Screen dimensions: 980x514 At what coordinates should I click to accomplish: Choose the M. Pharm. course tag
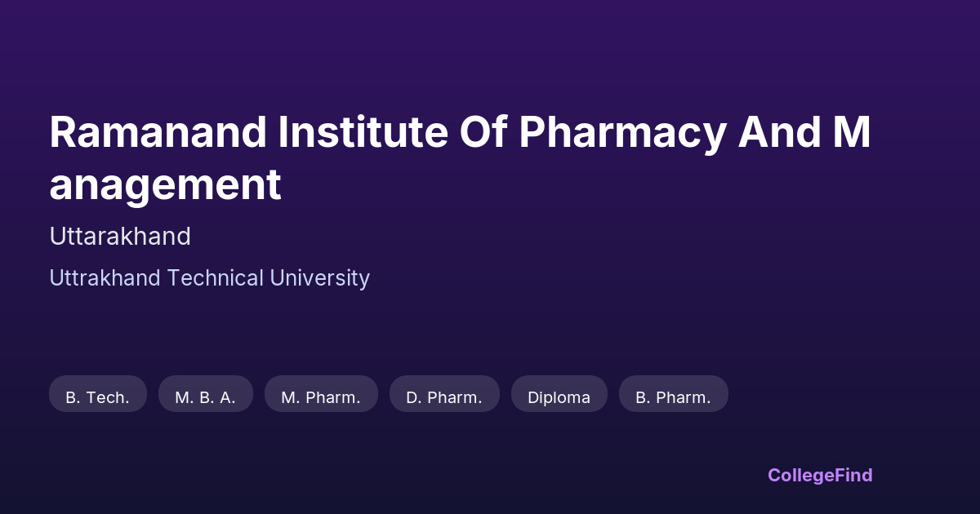tap(321, 397)
